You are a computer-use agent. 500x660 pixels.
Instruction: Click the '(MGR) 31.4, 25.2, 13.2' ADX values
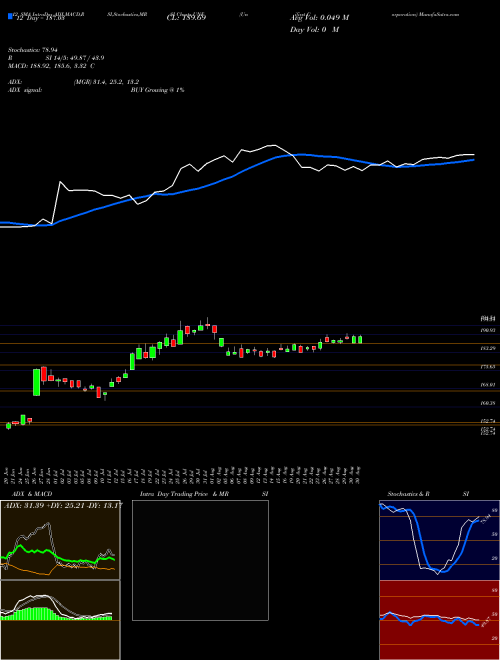click(106, 82)
